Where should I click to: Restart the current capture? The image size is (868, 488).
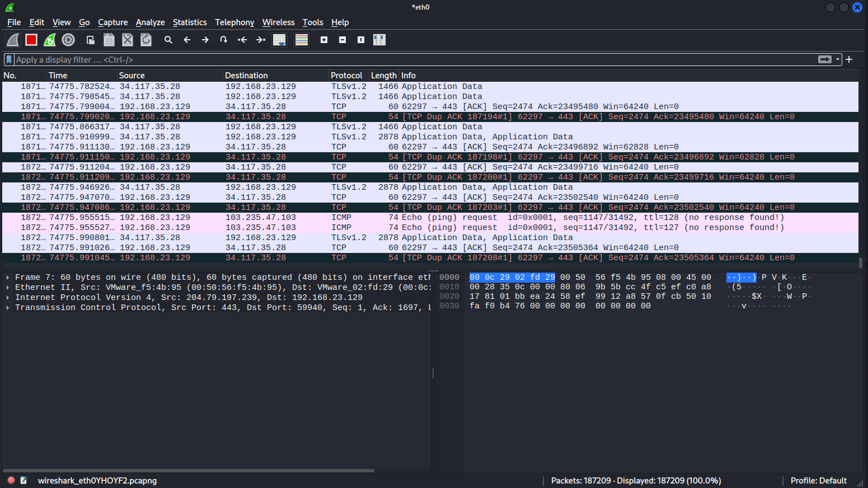pyautogui.click(x=50, y=40)
